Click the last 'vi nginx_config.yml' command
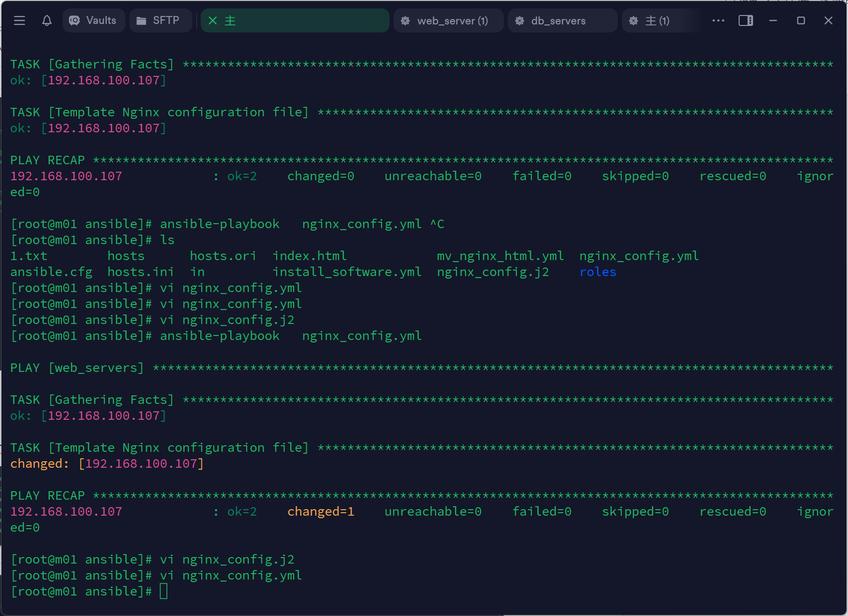 231,576
